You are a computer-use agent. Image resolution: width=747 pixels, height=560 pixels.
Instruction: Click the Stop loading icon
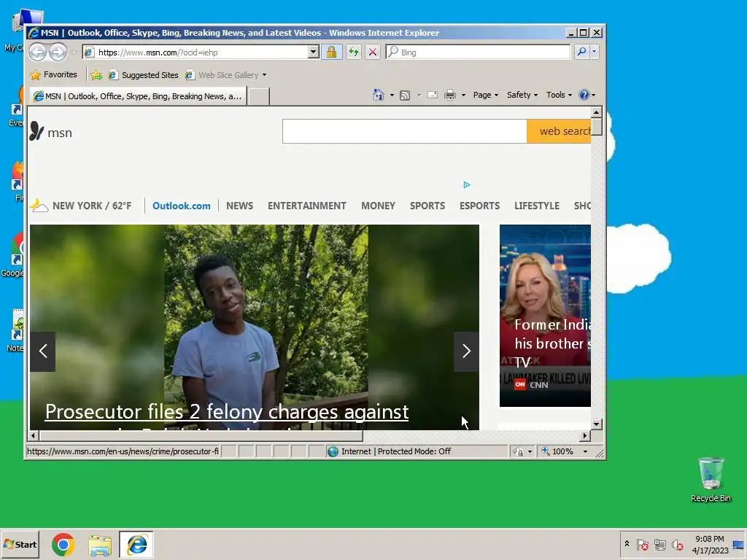pyautogui.click(x=373, y=52)
